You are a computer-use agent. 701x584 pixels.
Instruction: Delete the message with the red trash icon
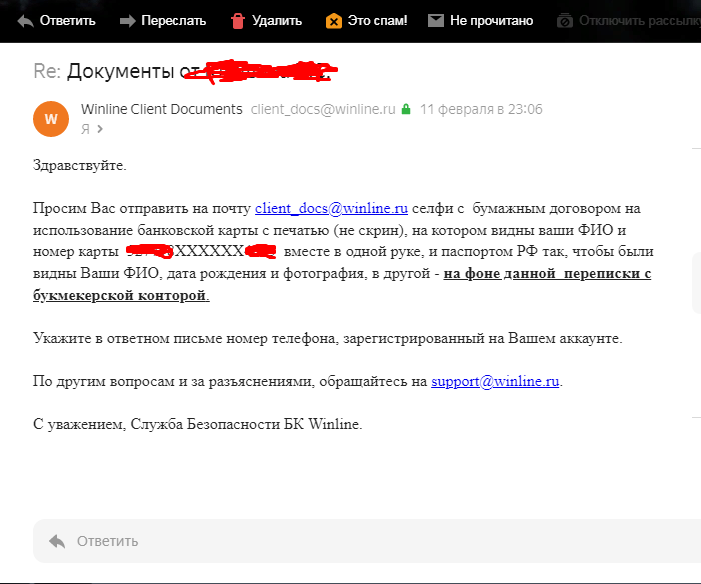[x=238, y=20]
